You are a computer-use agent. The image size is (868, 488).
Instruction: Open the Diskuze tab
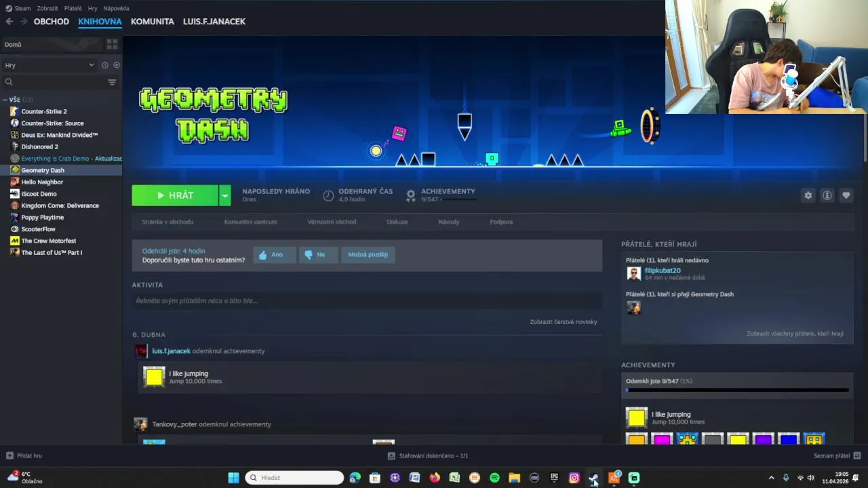pos(397,222)
